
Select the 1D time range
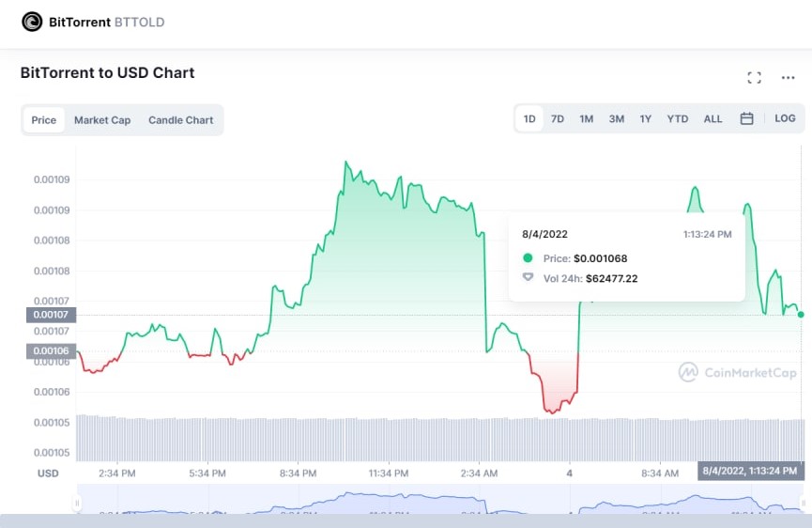529,118
